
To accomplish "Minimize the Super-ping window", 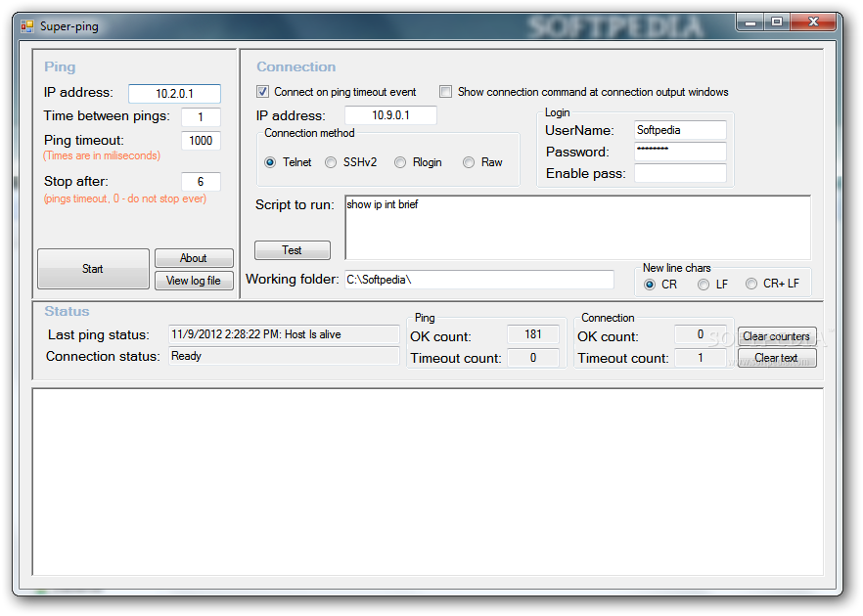I will (750, 22).
